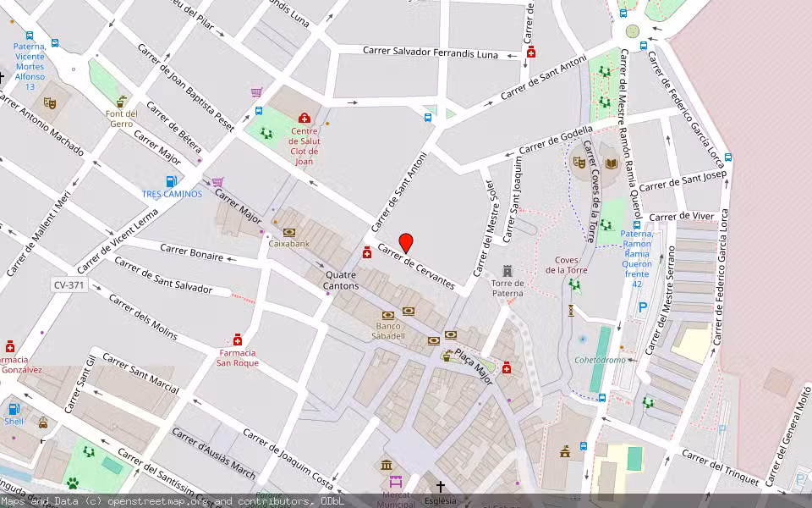Select the Banco Sabadell bank icon
This screenshot has width=812, height=508.
click(x=388, y=314)
